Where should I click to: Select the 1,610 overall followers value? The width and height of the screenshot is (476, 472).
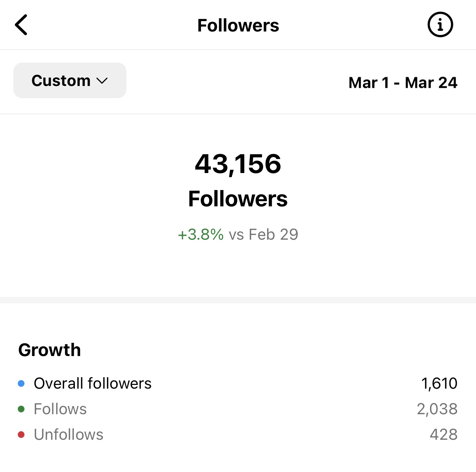[439, 383]
